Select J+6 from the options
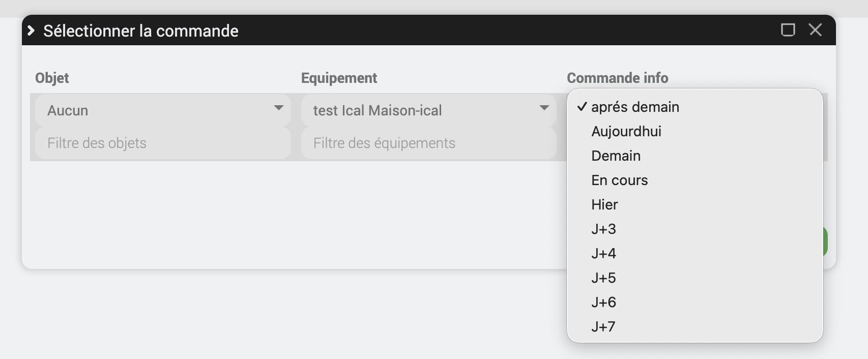 point(603,302)
